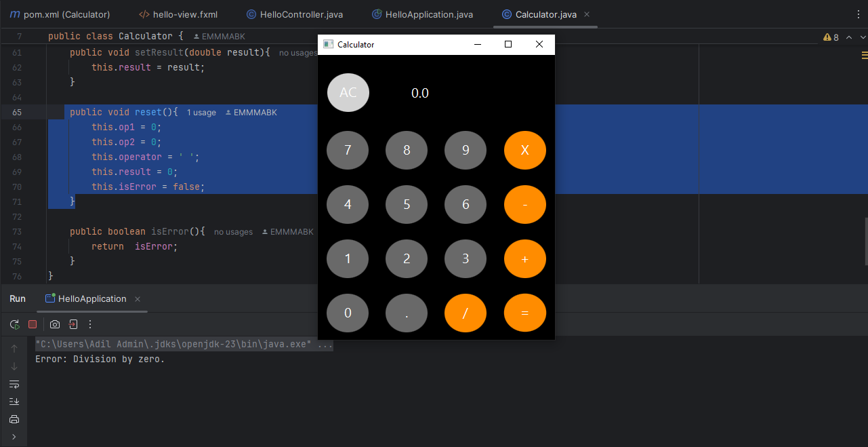Click calculator digit 1
The image size is (868, 447).
(x=348, y=258)
